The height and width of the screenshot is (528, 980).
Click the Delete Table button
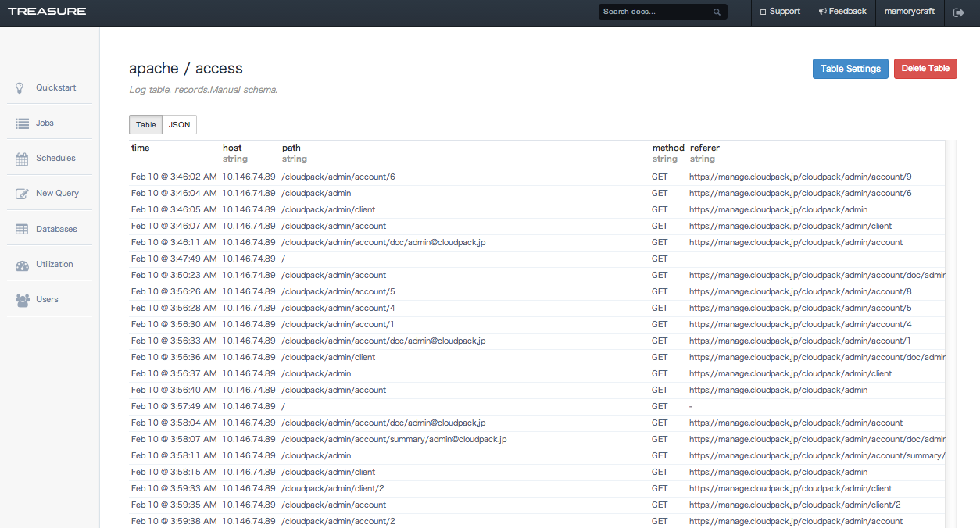pos(925,68)
